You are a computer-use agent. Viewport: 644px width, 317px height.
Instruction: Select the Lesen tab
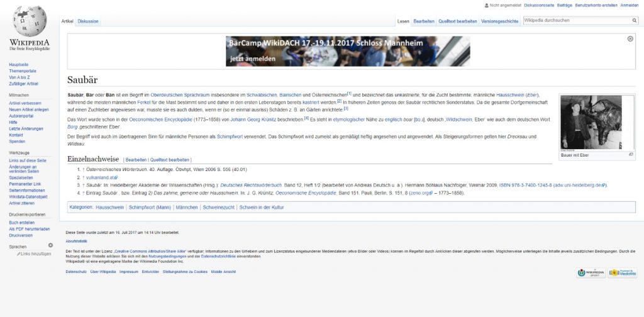point(403,21)
